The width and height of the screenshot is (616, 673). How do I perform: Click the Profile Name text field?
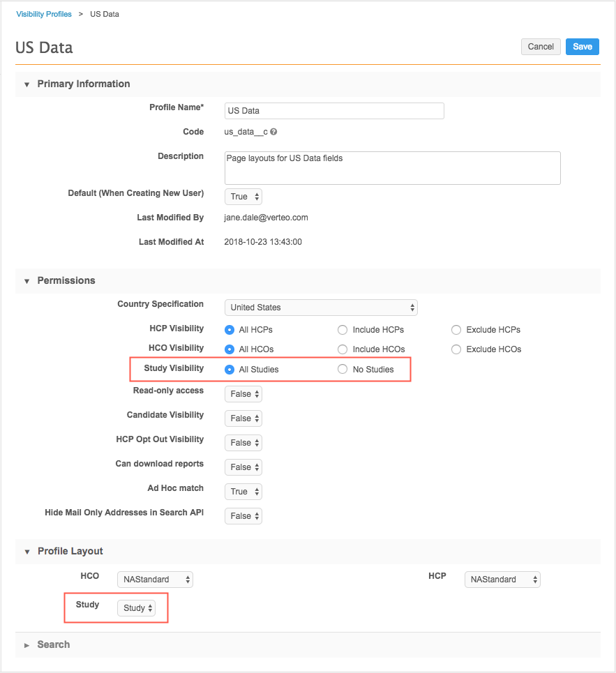[x=334, y=111]
